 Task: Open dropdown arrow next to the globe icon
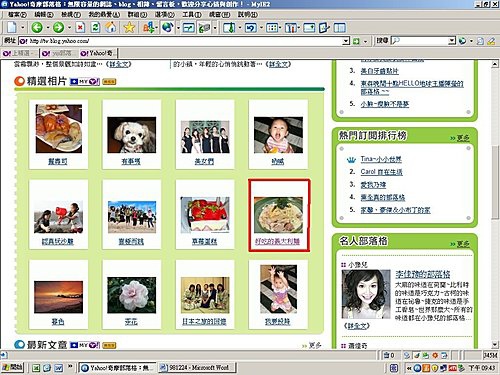[x=178, y=27]
